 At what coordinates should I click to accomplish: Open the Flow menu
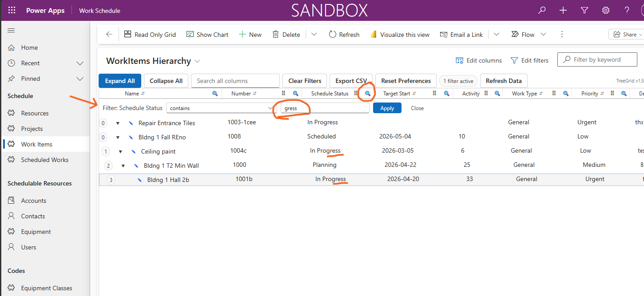[529, 34]
